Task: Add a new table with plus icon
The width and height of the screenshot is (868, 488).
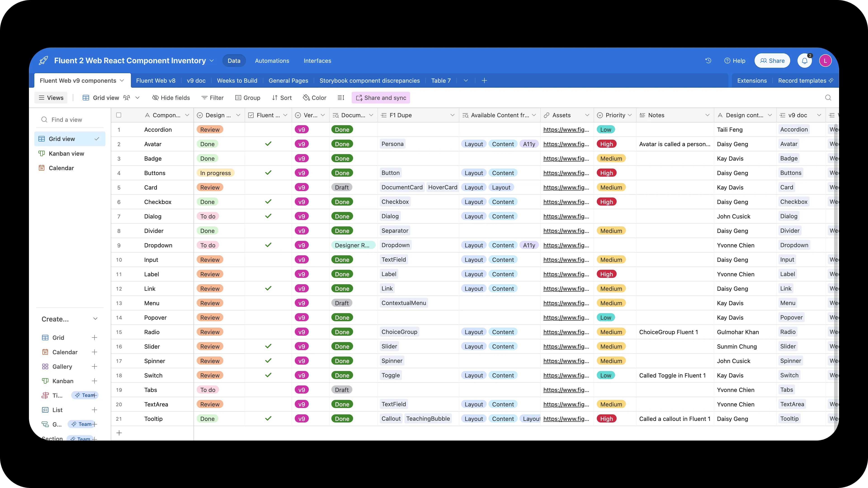Action: pos(484,80)
